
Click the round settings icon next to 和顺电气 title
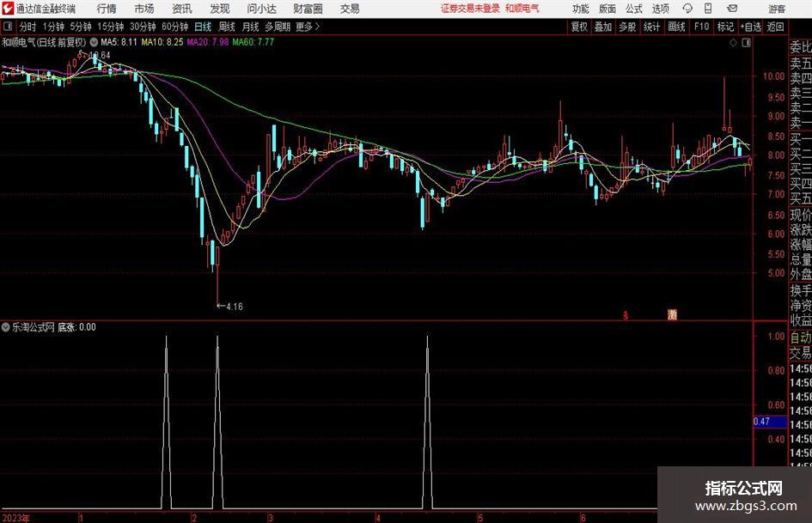[x=94, y=42]
